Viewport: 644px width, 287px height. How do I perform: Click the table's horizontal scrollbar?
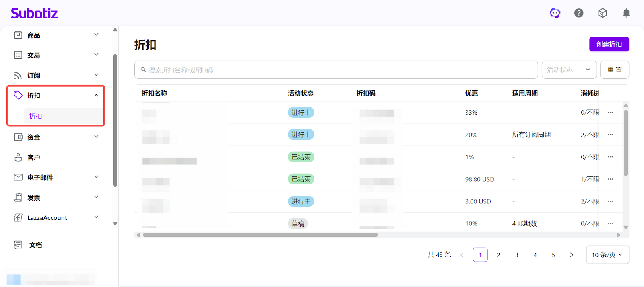260,235
